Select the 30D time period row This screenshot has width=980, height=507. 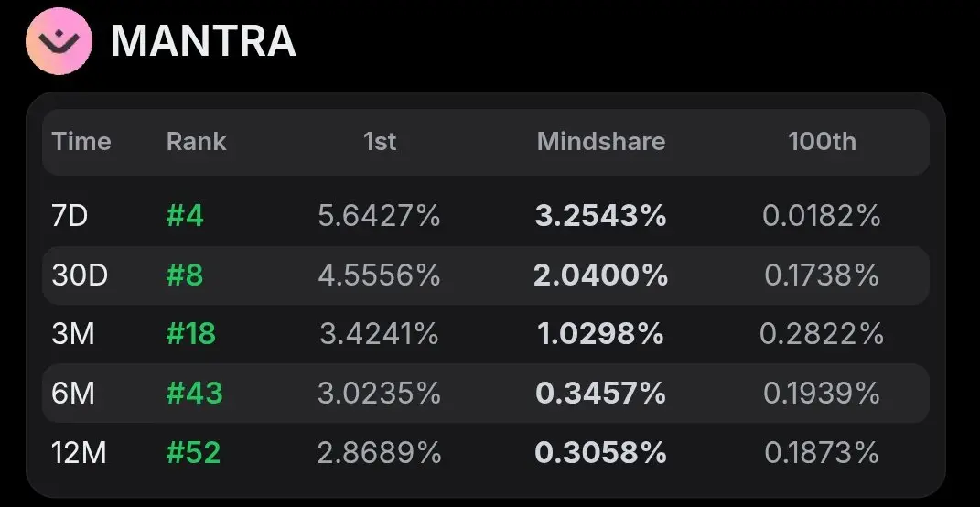coord(486,275)
